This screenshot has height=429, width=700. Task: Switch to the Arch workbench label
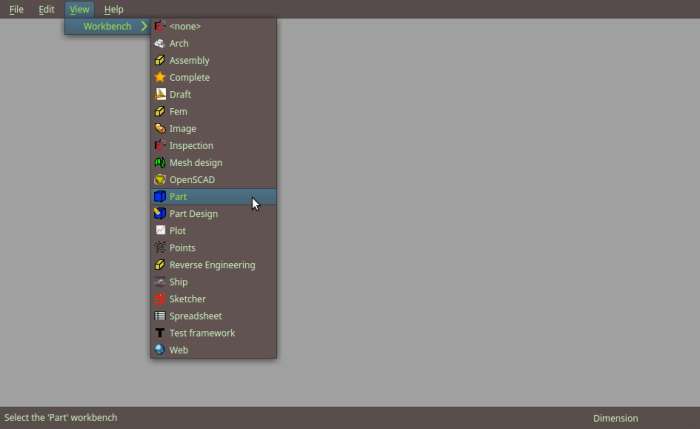[179, 43]
